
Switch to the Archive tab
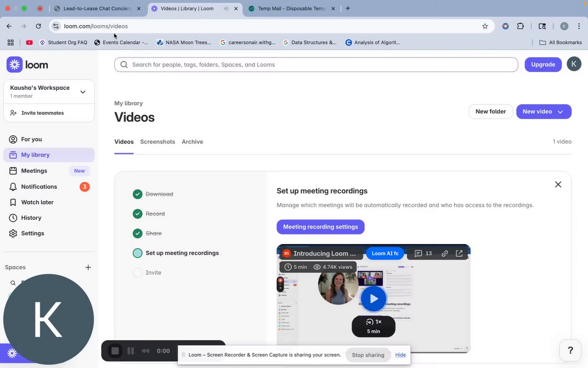(x=192, y=142)
